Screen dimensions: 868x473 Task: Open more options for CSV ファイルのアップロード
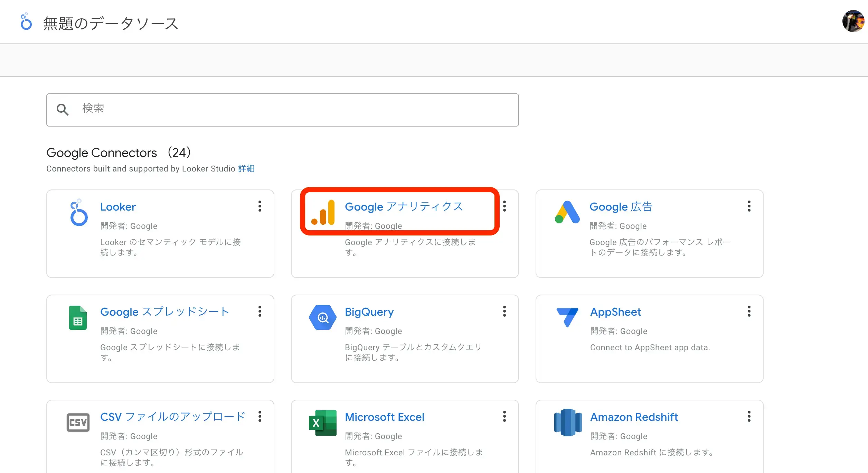[x=260, y=416]
